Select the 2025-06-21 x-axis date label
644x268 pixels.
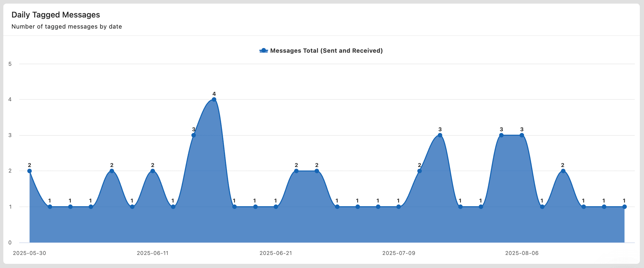click(276, 253)
